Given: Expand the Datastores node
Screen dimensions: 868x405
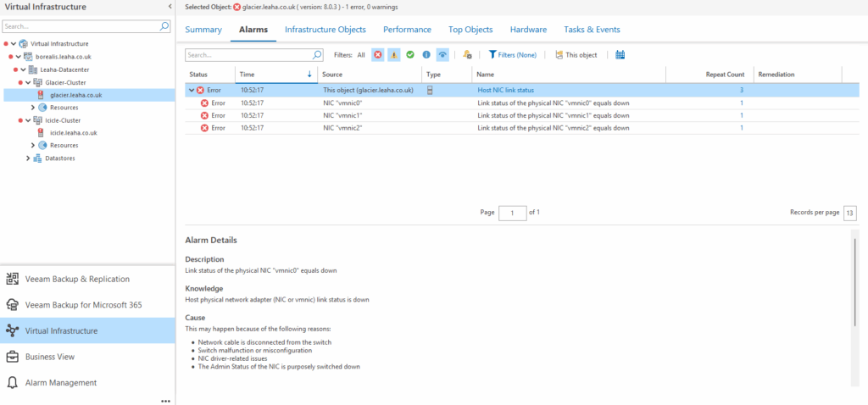Looking at the screenshot, I should [28, 158].
